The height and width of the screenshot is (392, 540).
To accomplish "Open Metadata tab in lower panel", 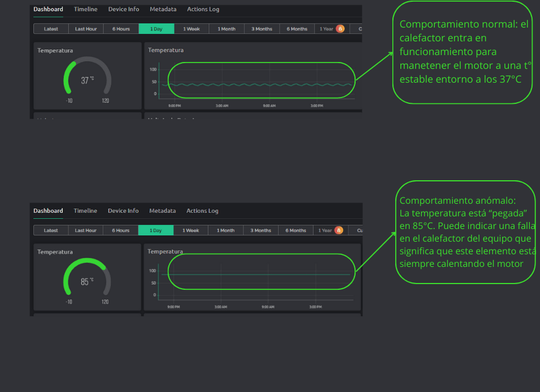I will pyautogui.click(x=162, y=211).
